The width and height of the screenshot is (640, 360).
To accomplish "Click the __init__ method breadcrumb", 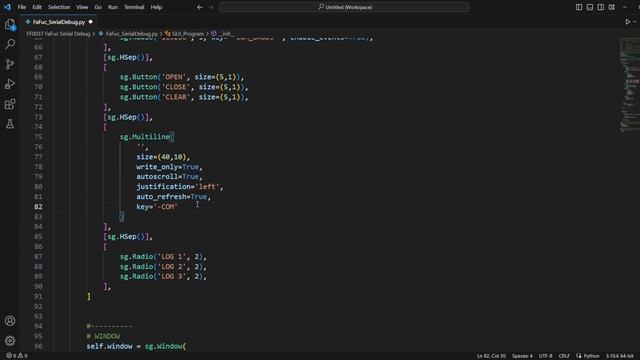I will (226, 34).
